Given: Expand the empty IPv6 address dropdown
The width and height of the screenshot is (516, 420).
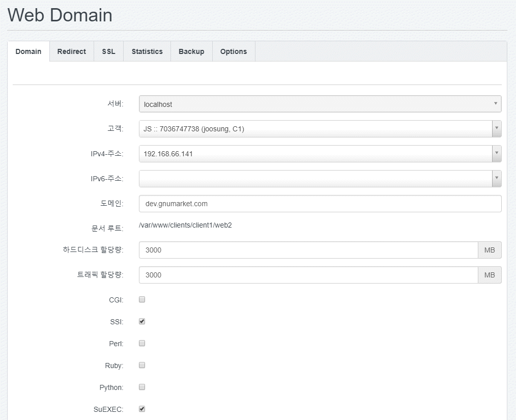Looking at the screenshot, I should [x=320, y=179].
